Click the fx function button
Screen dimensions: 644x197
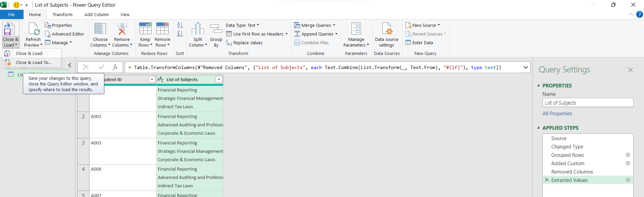click(x=115, y=67)
